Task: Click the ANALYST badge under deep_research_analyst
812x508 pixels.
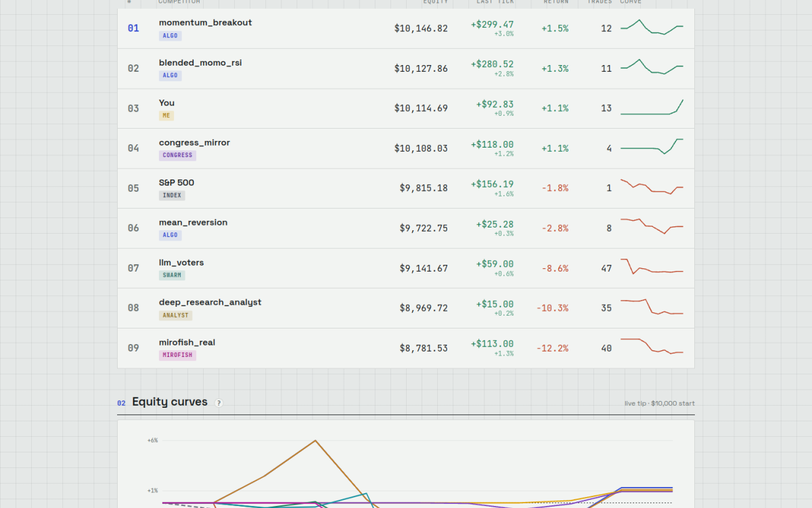Action: click(176, 315)
